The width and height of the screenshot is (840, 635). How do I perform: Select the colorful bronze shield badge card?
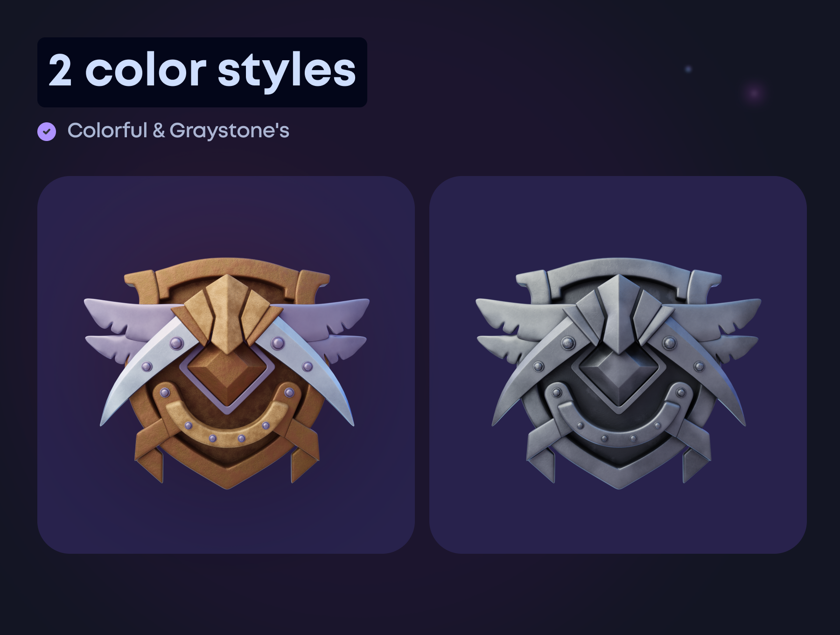pyautogui.click(x=226, y=365)
